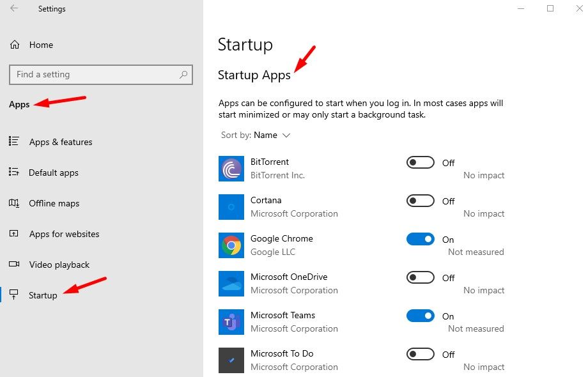Open Apps & features page
The width and height of the screenshot is (588, 377).
60,142
